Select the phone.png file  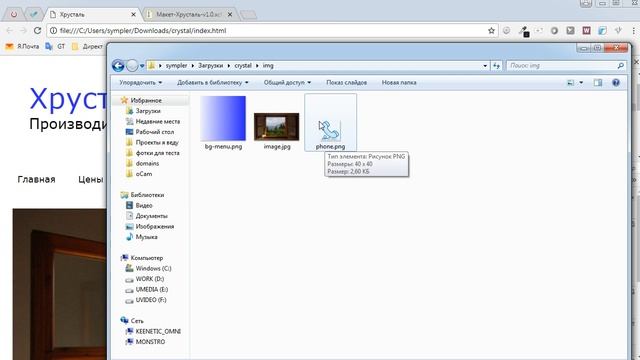pos(330,122)
